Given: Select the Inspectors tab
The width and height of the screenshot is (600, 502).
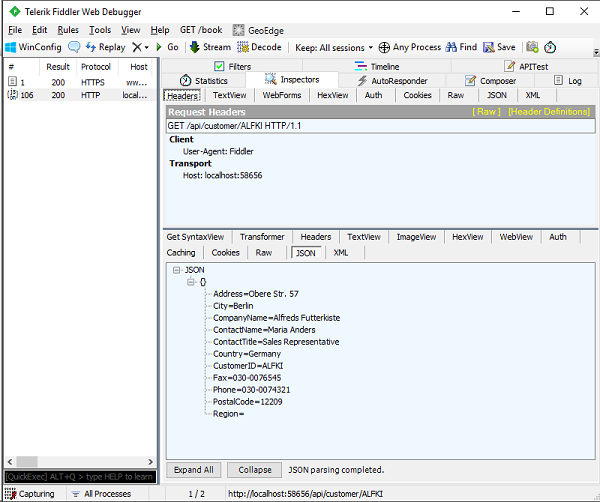Looking at the screenshot, I should [x=292, y=80].
